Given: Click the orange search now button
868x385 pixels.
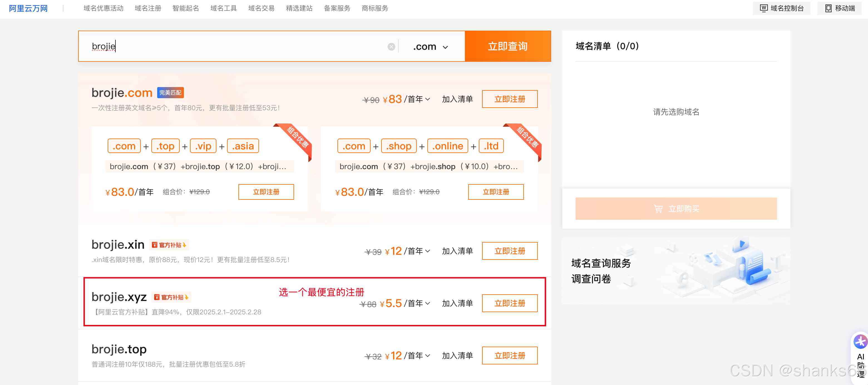Looking at the screenshot, I should [507, 46].
